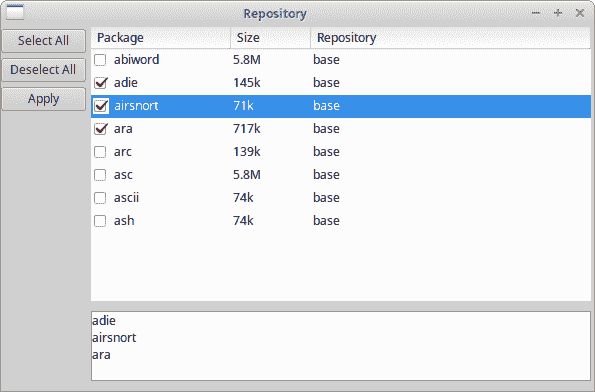Tick the asc package checkbox
The width and height of the screenshot is (595, 392).
(100, 175)
